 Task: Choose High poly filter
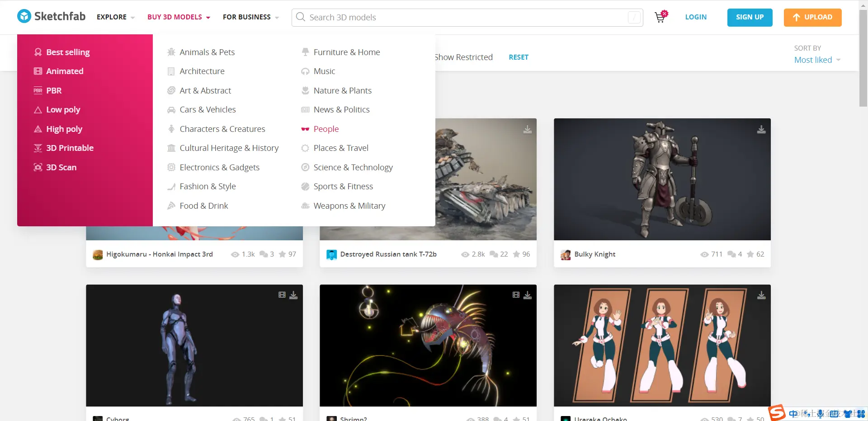tap(64, 129)
